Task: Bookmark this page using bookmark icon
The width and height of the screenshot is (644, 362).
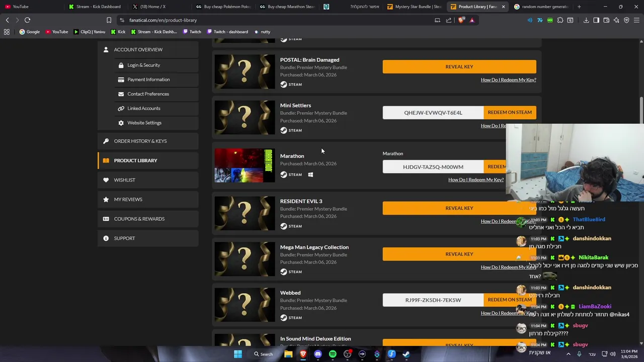Action: point(109,20)
